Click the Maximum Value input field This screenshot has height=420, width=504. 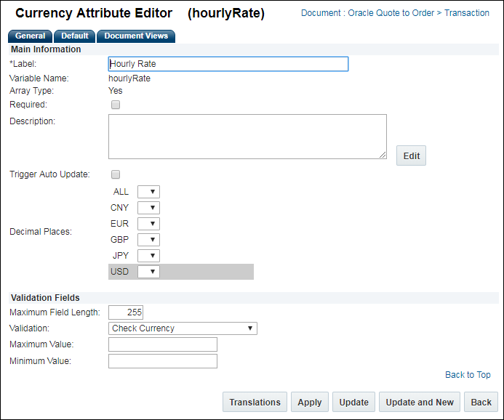163,344
